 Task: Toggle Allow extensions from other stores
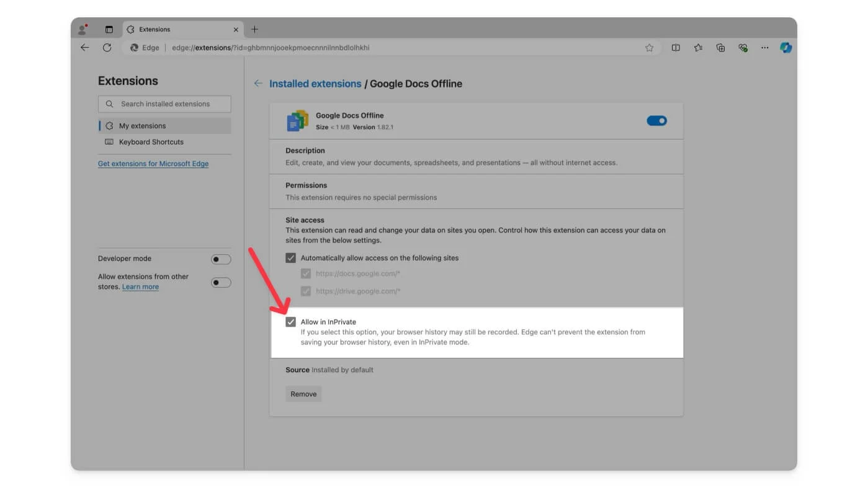click(220, 283)
